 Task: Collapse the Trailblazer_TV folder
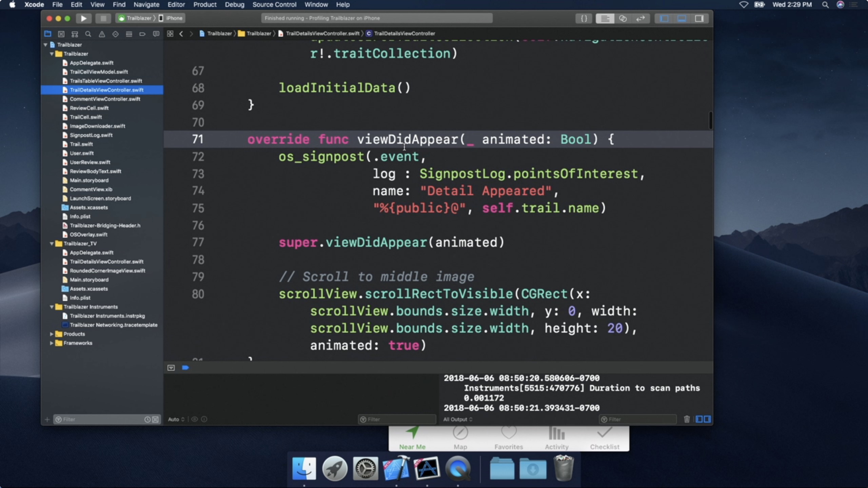[52, 243]
